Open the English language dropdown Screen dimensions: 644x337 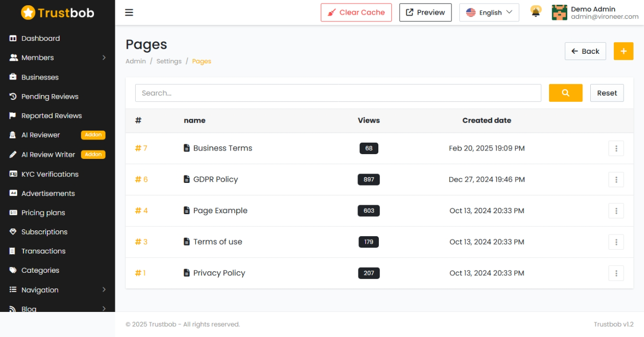click(489, 13)
